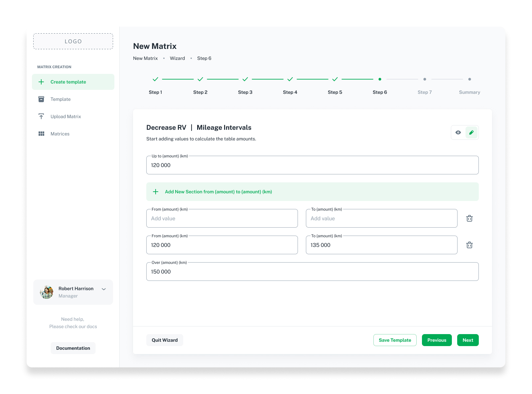Expand the Robert Harrison user menu chevron
532x394 pixels.
pos(104,289)
